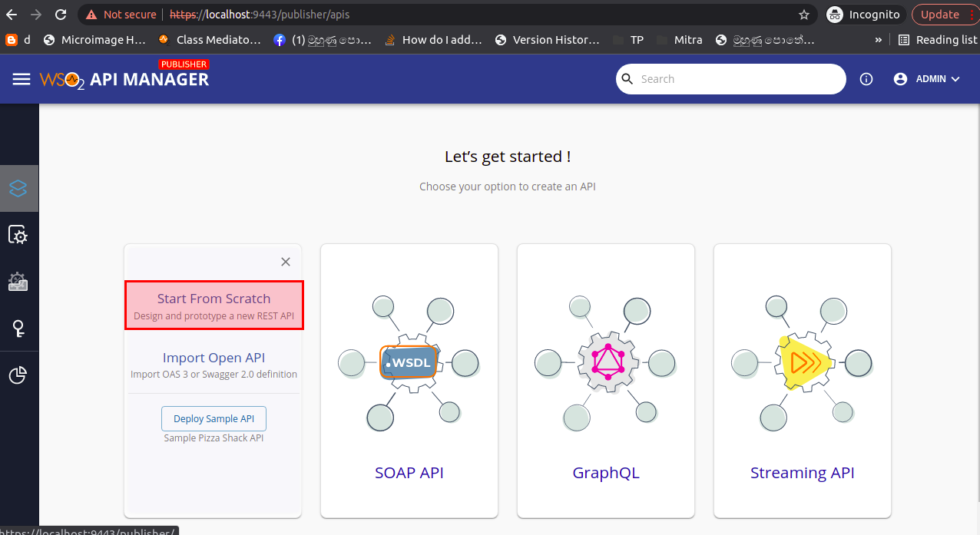Open the Streaming API card title
980x535 pixels.
pyautogui.click(x=803, y=473)
